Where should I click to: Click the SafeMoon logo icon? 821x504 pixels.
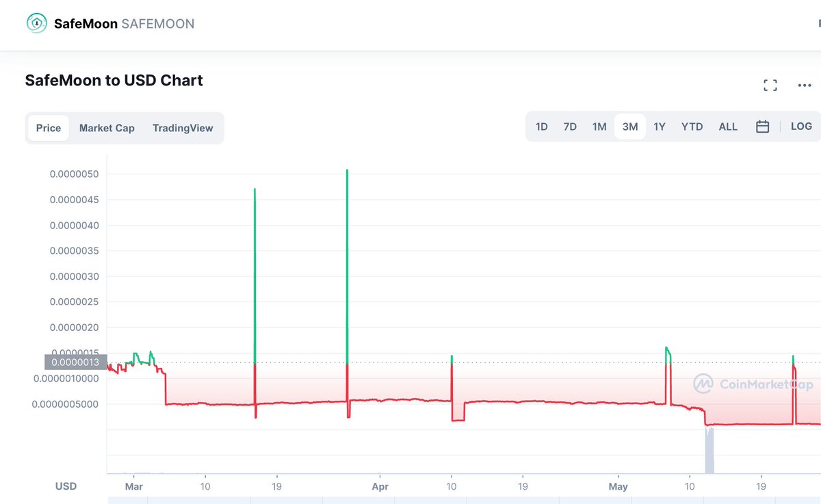pos(37,23)
